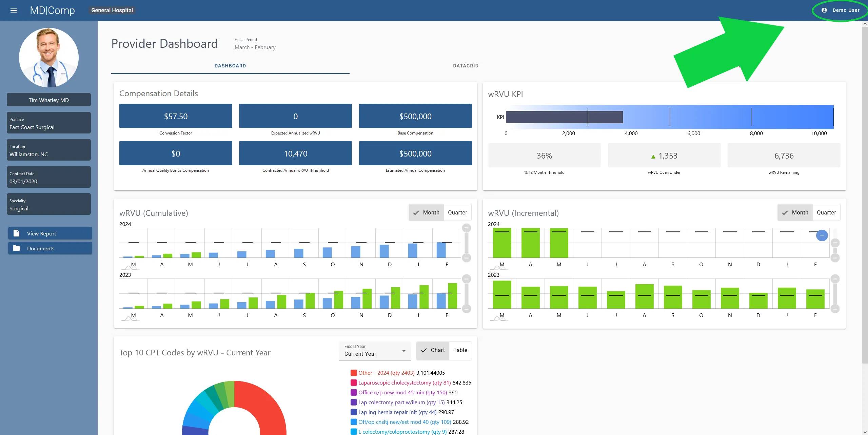The image size is (868, 435).
Task: Switch wRVU Cumulative to Quarter view
Action: click(x=457, y=212)
